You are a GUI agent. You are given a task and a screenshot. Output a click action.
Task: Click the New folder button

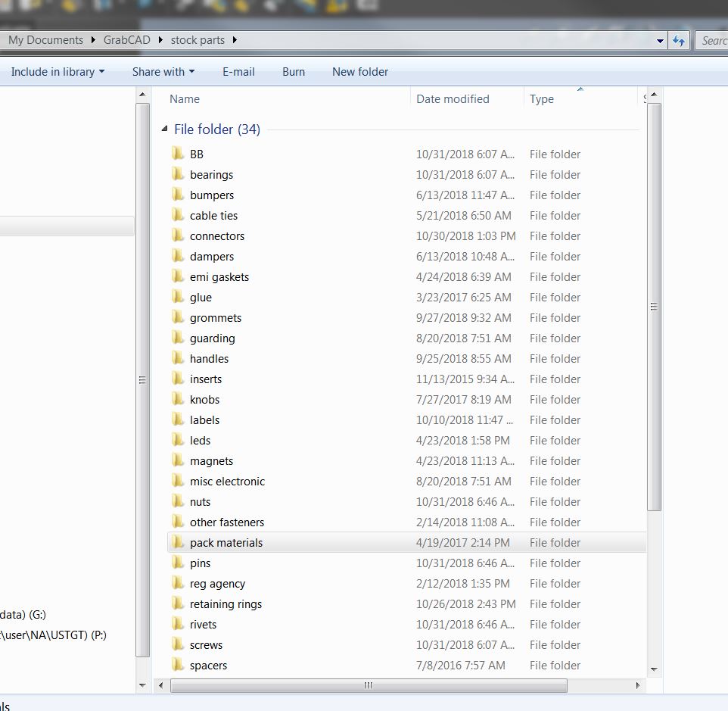coord(359,71)
